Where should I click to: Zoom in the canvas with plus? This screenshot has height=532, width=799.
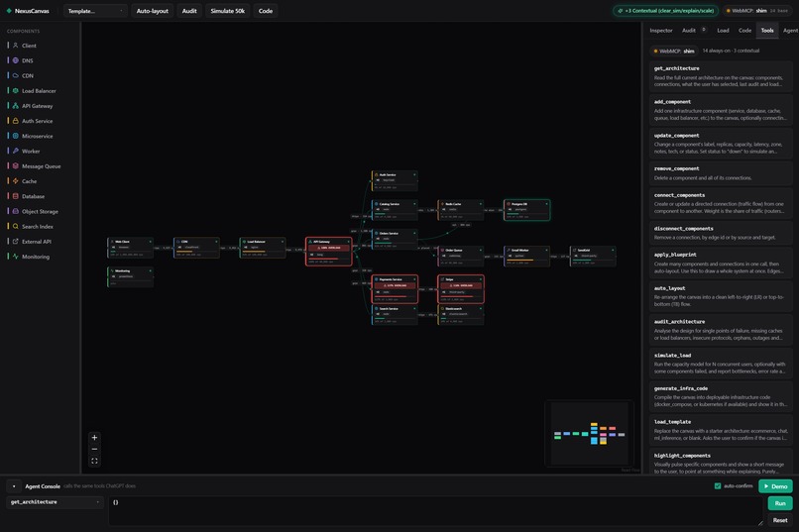[94, 437]
